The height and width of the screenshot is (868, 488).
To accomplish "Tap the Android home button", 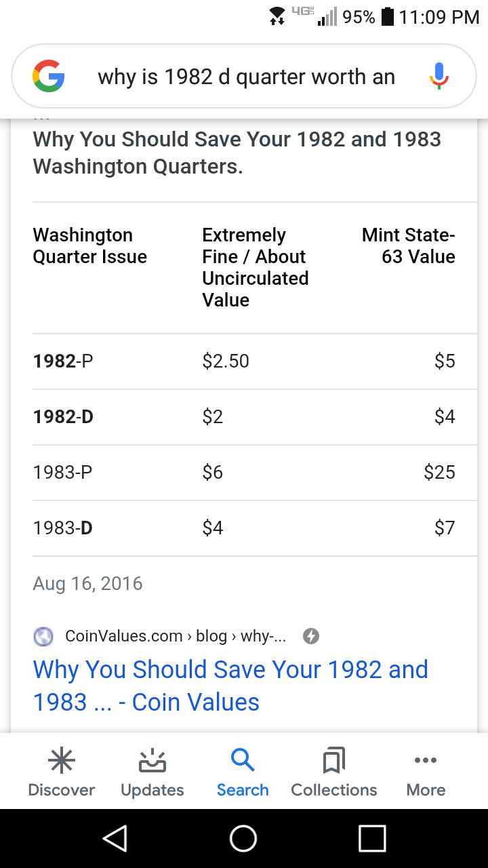I will tap(243, 838).
